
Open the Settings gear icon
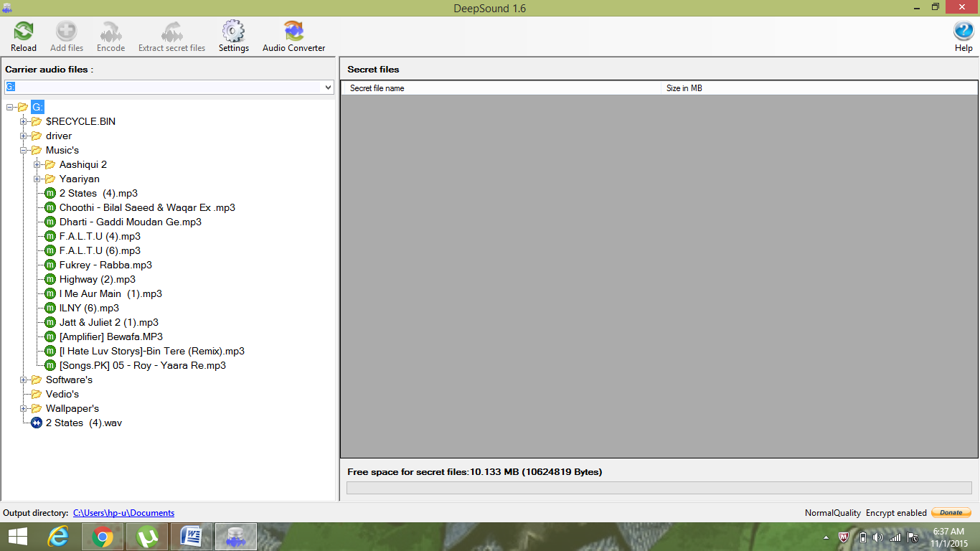pos(233,32)
